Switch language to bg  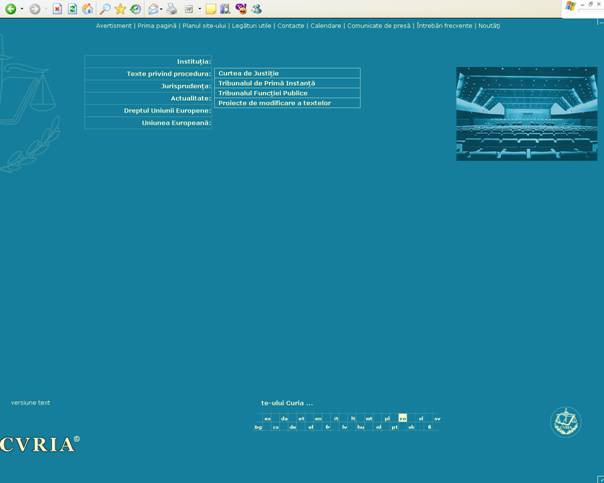click(258, 427)
